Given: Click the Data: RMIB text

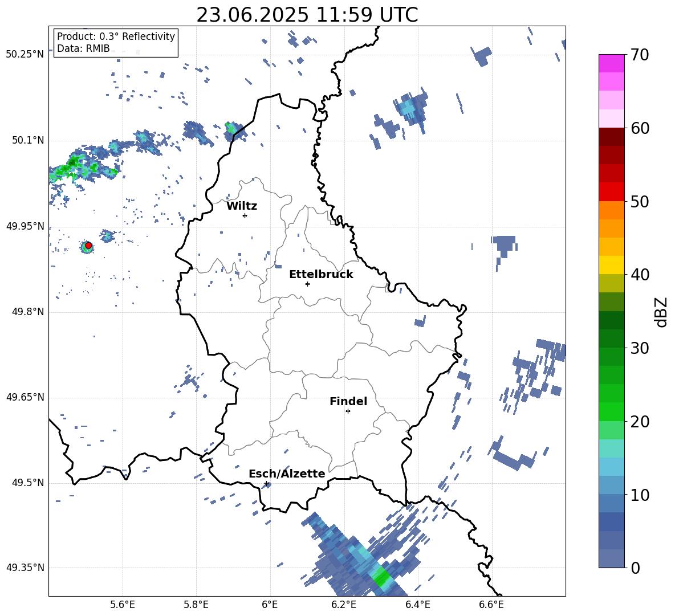Looking at the screenshot, I should point(83,48).
